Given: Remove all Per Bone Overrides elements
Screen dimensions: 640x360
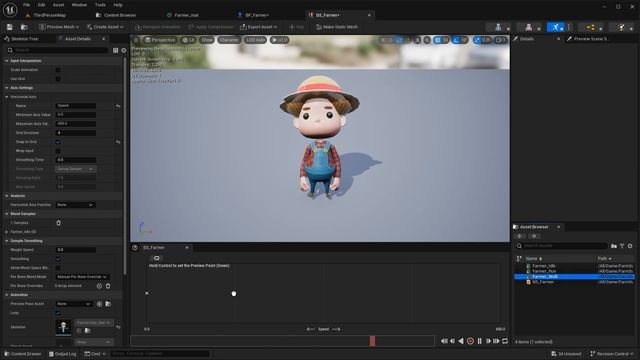Looking at the screenshot, I should [x=108, y=286].
